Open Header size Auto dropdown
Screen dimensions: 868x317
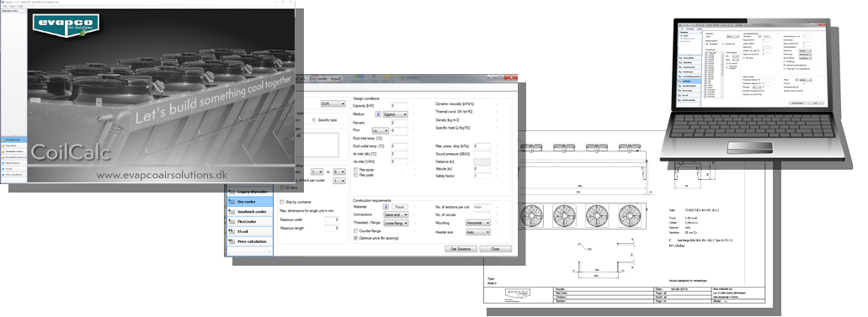[477, 232]
